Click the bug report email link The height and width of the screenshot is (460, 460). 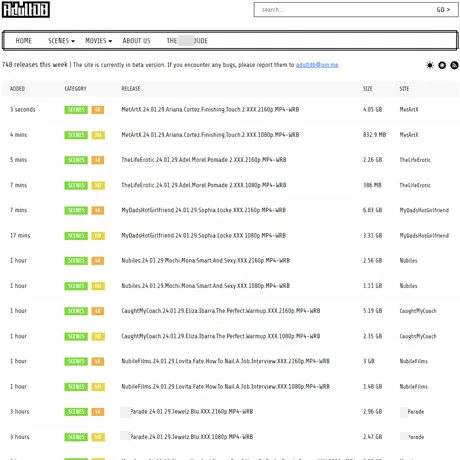pos(317,65)
